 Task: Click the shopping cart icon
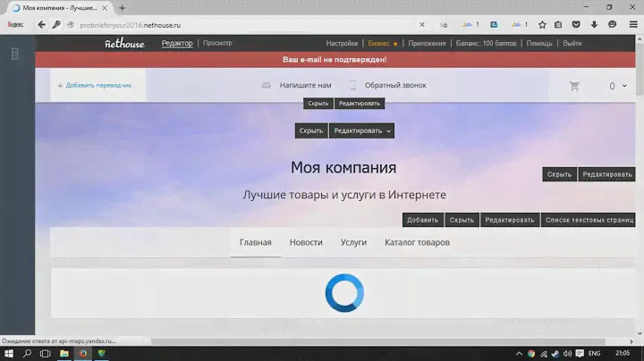click(574, 86)
